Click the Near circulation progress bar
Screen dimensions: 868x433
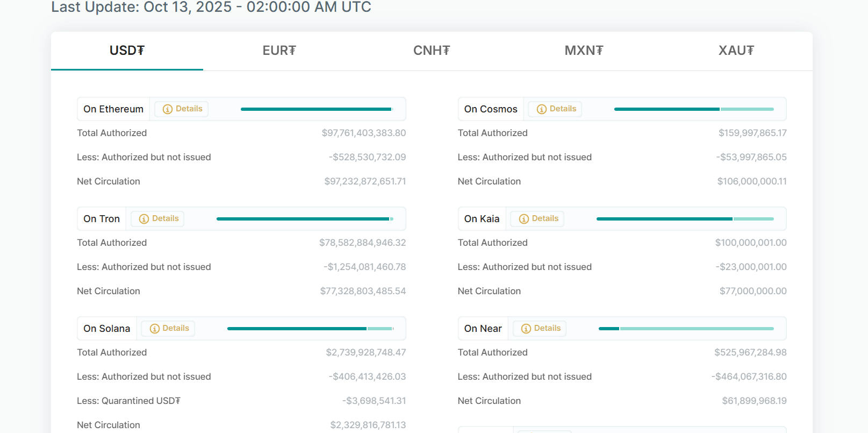click(x=686, y=329)
